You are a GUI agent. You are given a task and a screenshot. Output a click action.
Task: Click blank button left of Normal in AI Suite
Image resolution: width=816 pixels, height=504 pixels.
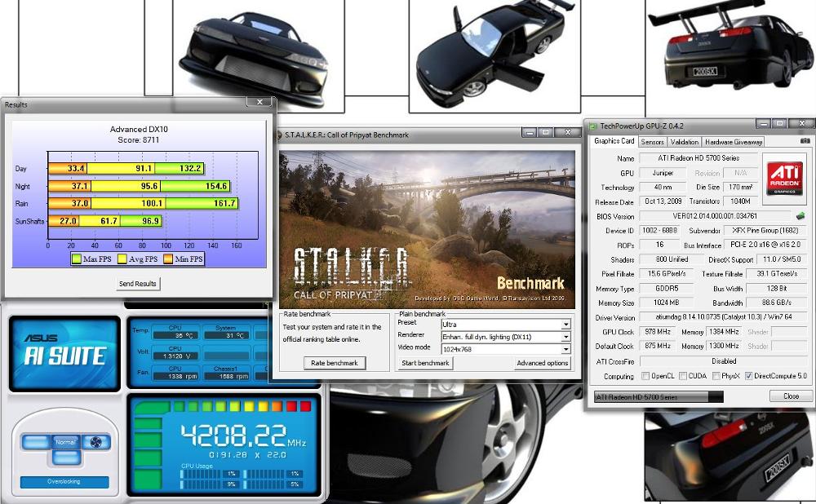35,442
